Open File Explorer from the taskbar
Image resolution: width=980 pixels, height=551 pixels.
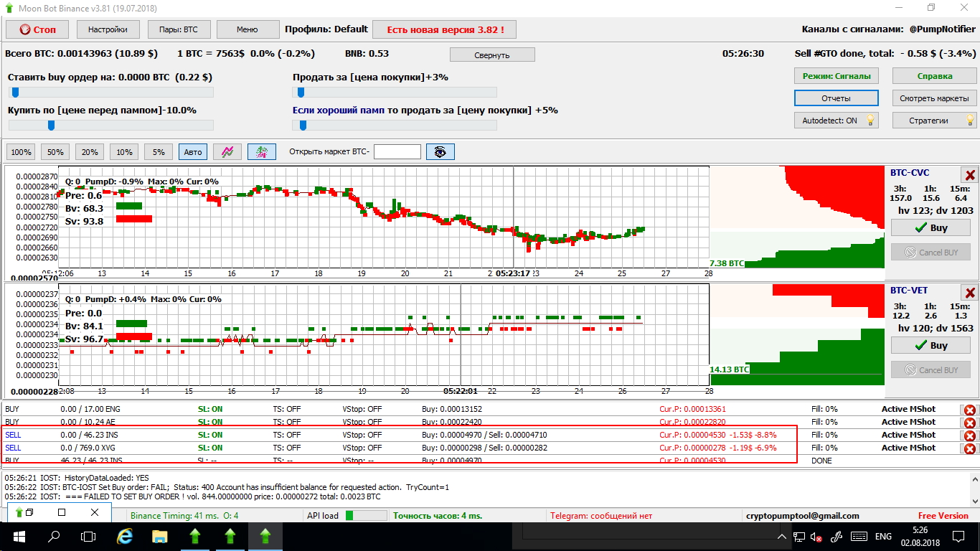pos(159,536)
